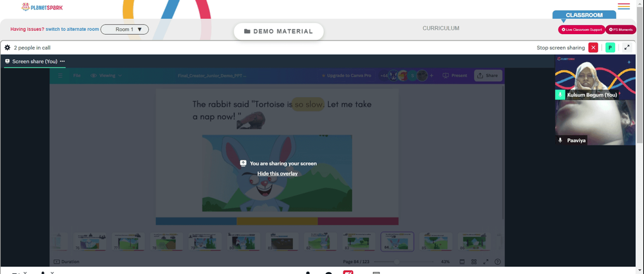
Task: Select slide thumbnail 86
Action: (474, 242)
